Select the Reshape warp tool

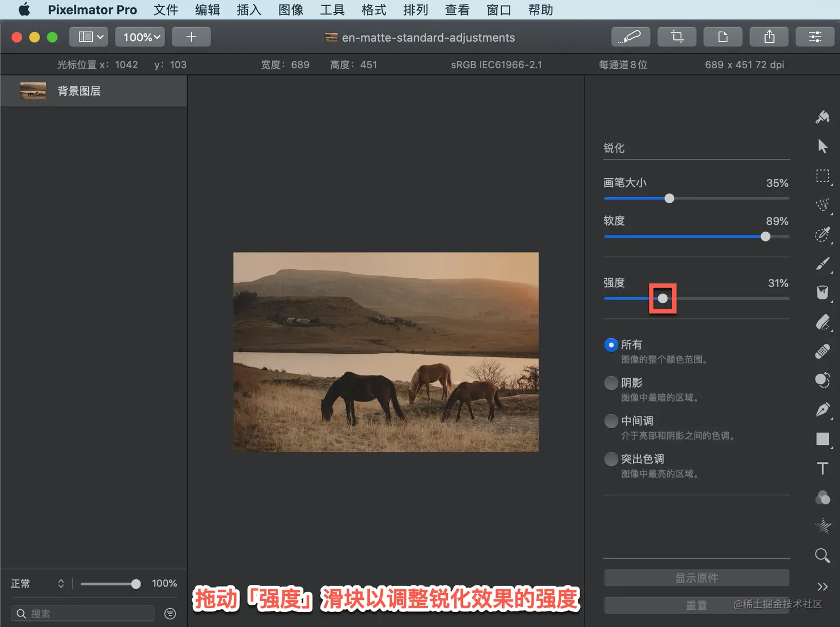tap(823, 380)
